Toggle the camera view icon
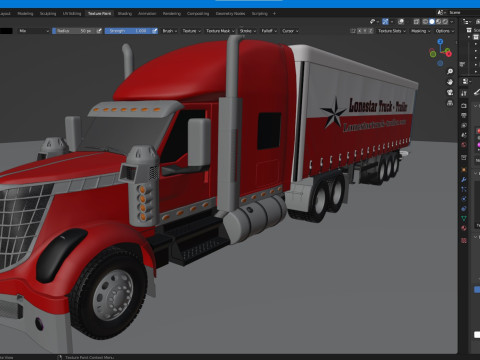 click(x=450, y=93)
